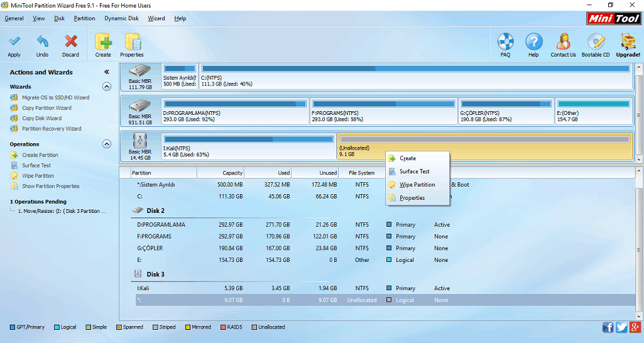Viewport: 644px width, 343px height.
Task: Open the Twitter link icon
Action: point(621,327)
